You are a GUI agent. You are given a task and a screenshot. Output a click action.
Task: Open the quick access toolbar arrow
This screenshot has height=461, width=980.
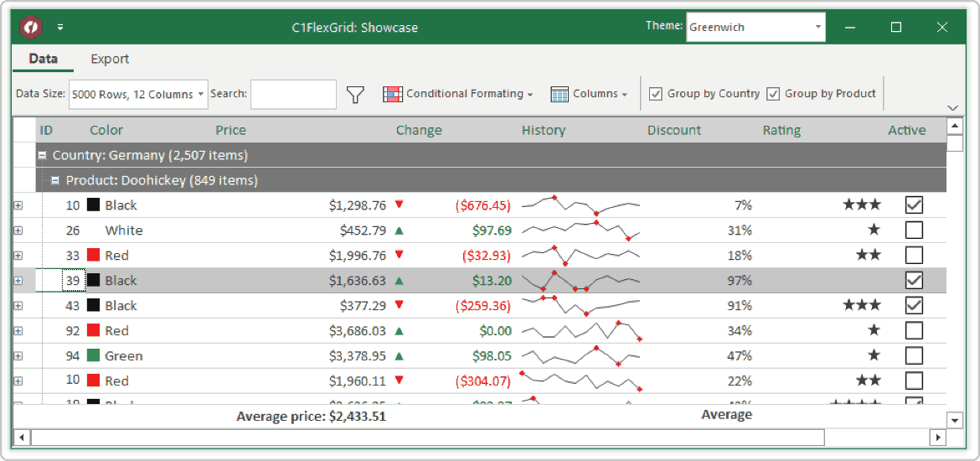point(60,28)
